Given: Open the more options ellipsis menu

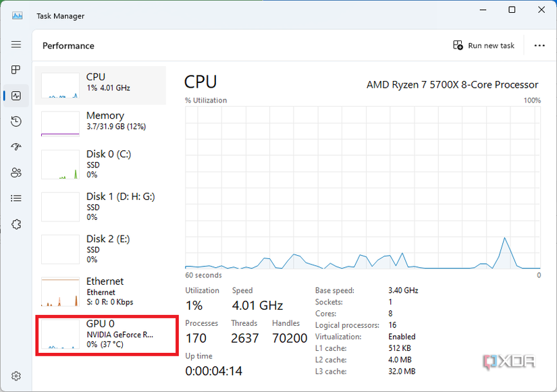Looking at the screenshot, I should 539,45.
